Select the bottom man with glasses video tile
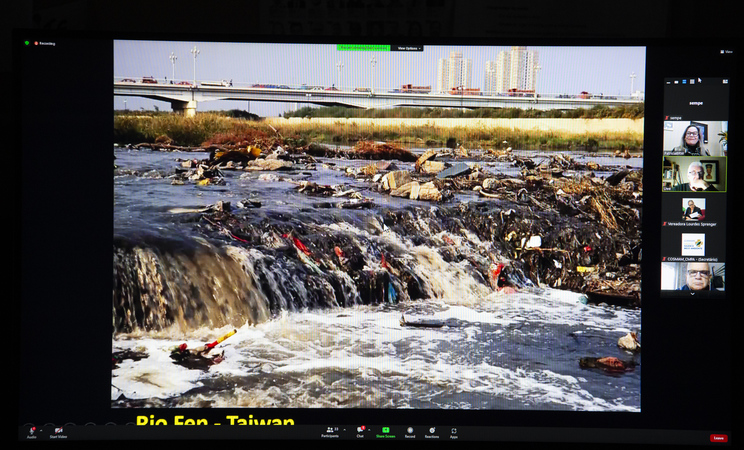This screenshot has height=450, width=744. tap(693, 276)
